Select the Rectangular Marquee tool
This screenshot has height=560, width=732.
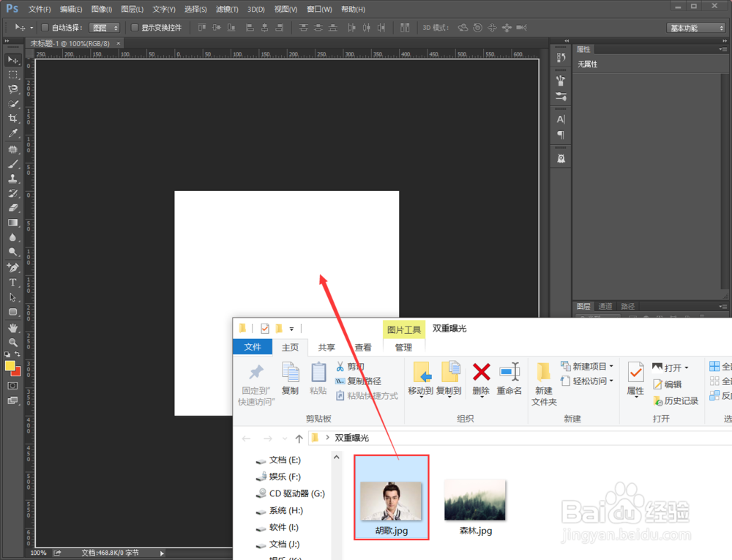pos(12,75)
